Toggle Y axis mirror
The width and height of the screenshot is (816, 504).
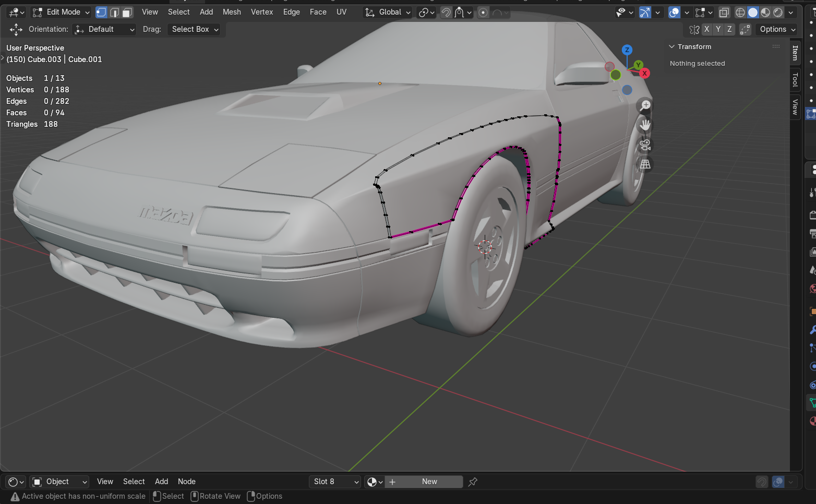coord(718,29)
